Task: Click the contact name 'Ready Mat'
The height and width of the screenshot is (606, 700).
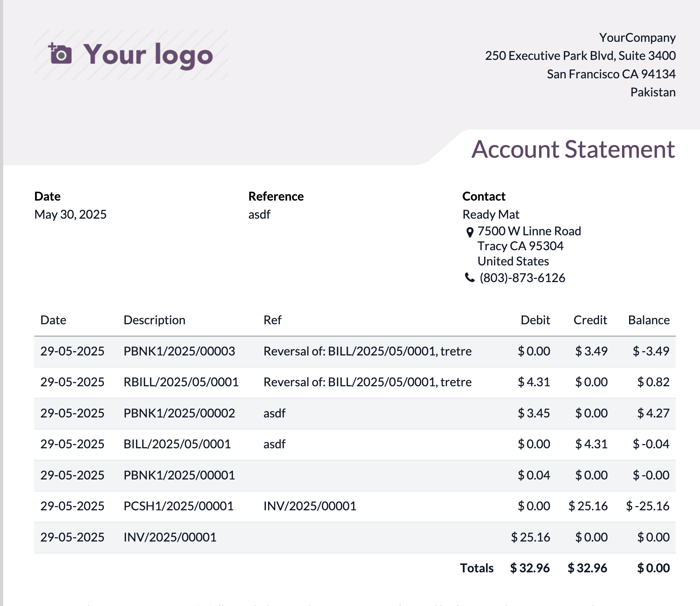Action: [x=491, y=214]
